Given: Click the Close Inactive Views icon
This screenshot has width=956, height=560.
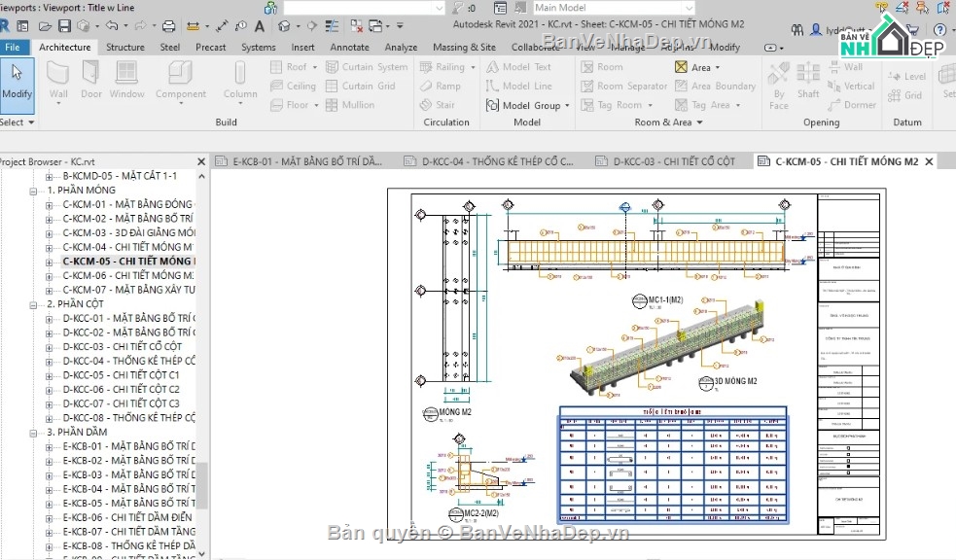Looking at the screenshot, I should pyautogui.click(x=357, y=26).
